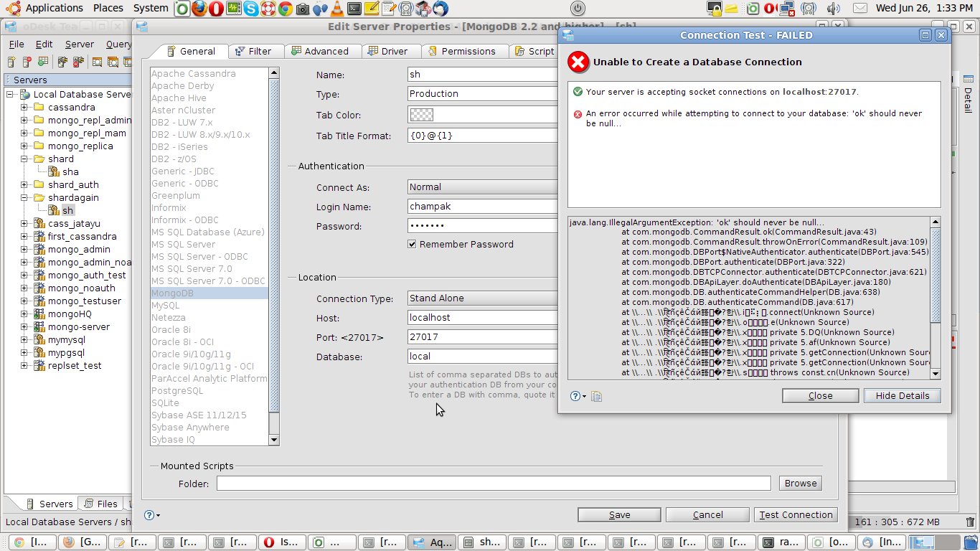Collapse the shardagain folder node
The image size is (980, 551).
pyautogui.click(x=24, y=198)
